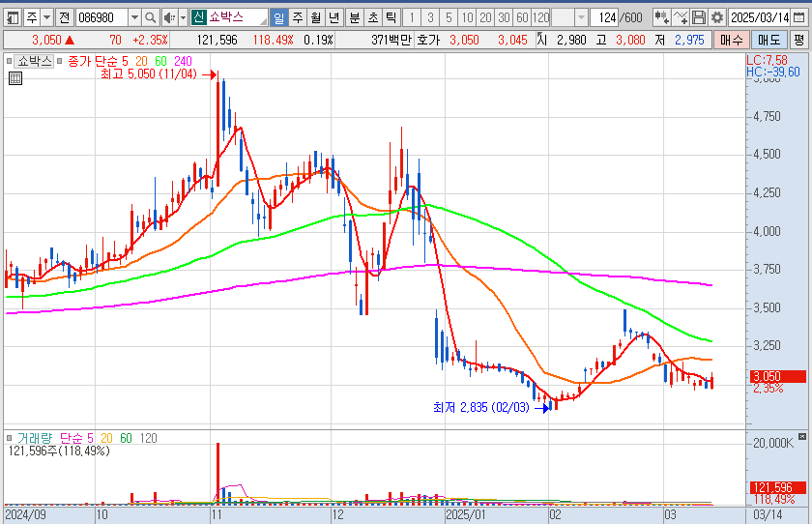
Task: Click the 최고 5,050 (11/04) annotation
Action: [x=149, y=74]
